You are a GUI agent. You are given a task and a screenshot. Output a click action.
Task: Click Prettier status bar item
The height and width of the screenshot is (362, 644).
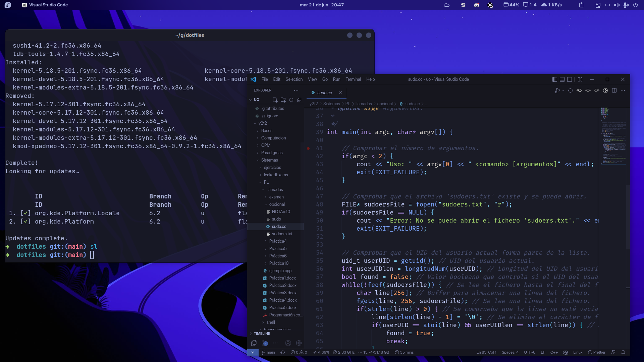596,352
